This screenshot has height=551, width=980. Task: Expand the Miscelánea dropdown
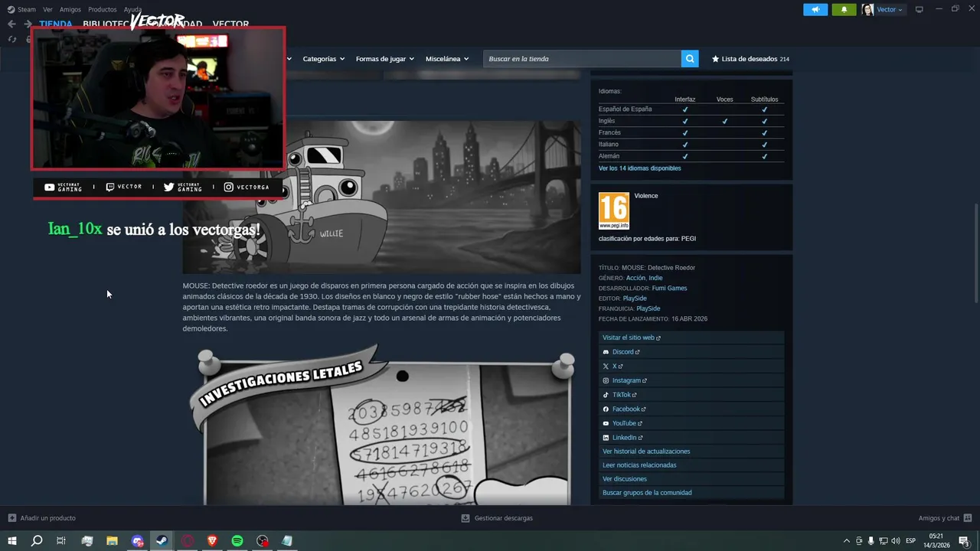click(x=447, y=59)
